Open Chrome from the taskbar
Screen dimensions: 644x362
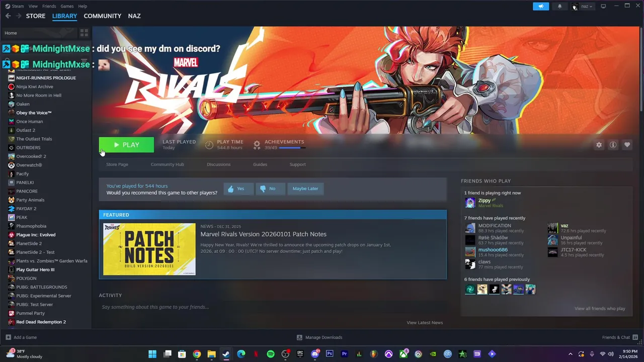(x=197, y=354)
